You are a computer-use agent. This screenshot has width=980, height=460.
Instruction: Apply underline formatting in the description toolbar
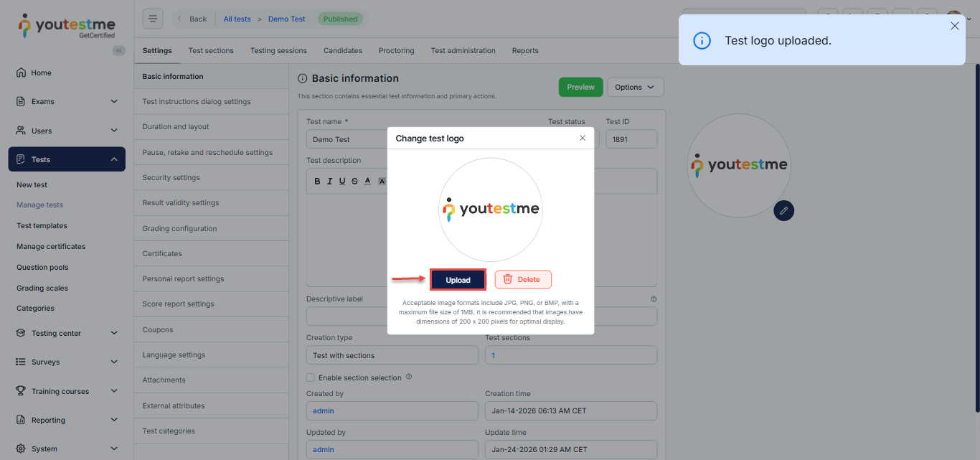[342, 181]
